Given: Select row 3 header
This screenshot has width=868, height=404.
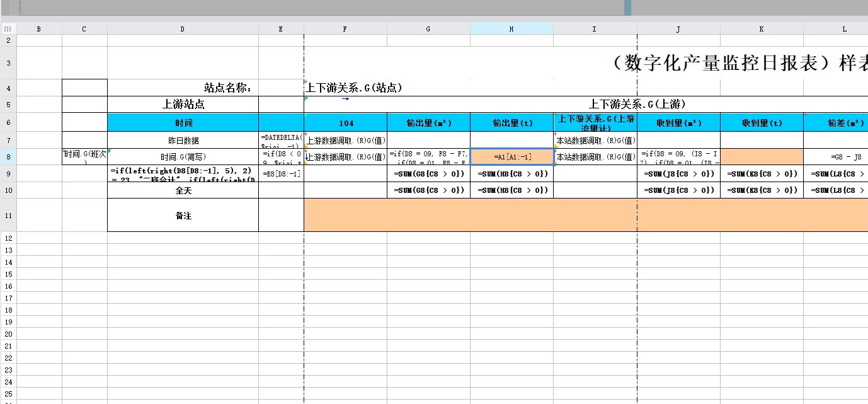Looking at the screenshot, I should coord(8,62).
